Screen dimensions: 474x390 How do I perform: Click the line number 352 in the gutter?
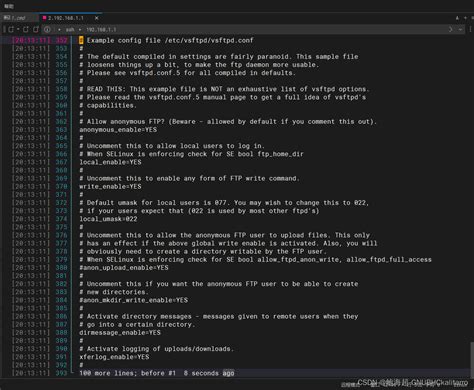pos(61,40)
